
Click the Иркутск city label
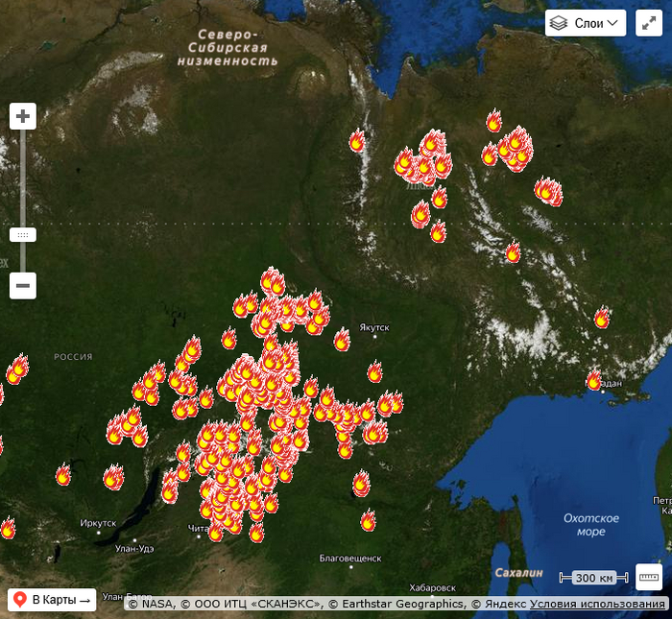pos(98,523)
